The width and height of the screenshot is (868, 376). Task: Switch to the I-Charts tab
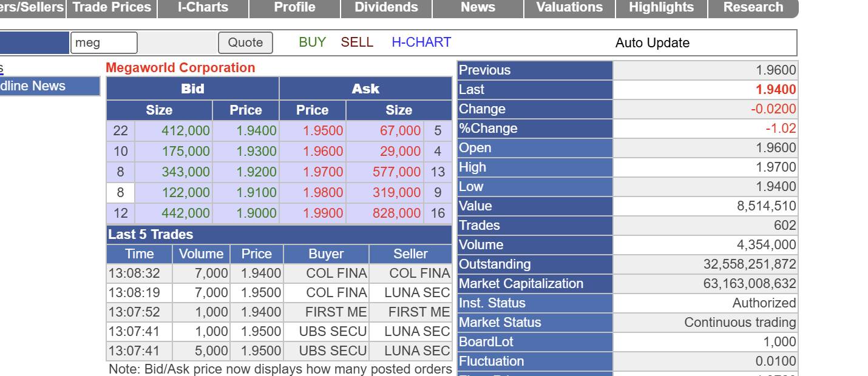pyautogui.click(x=203, y=7)
